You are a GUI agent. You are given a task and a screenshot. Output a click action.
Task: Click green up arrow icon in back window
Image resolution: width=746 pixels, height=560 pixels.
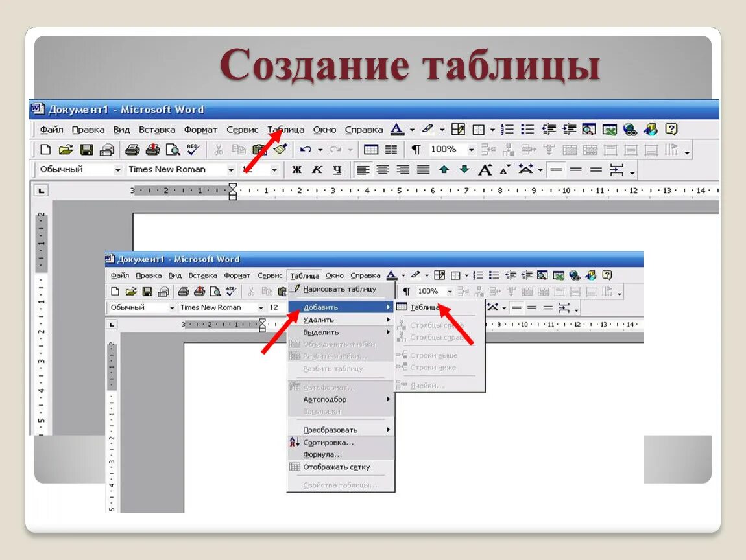(x=444, y=169)
